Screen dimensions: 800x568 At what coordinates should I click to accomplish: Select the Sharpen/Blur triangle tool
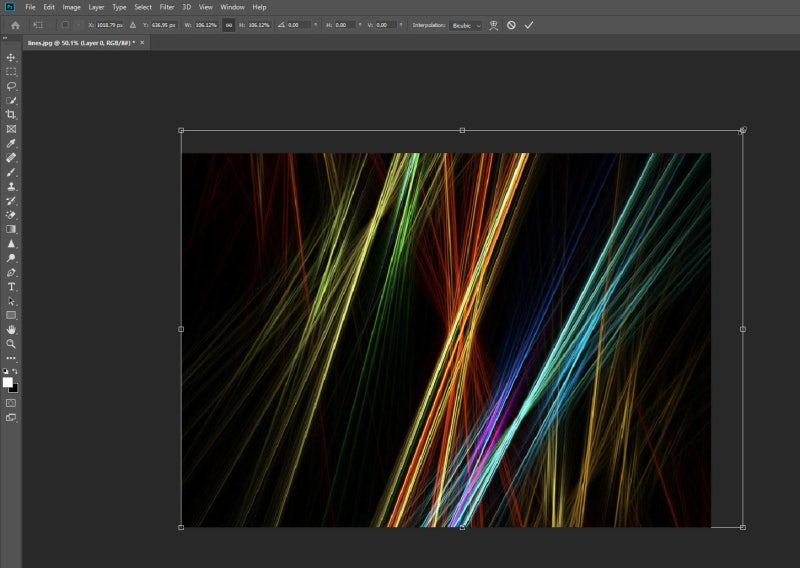11,243
